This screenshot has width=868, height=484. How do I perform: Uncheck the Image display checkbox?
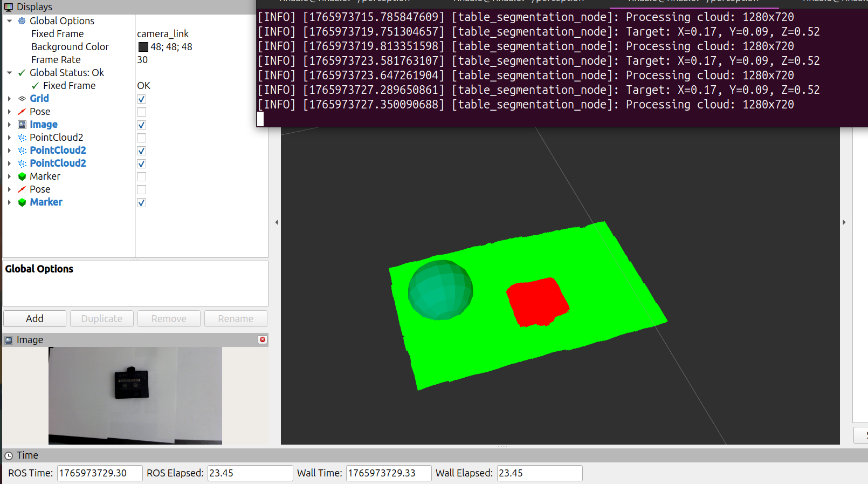click(x=141, y=125)
